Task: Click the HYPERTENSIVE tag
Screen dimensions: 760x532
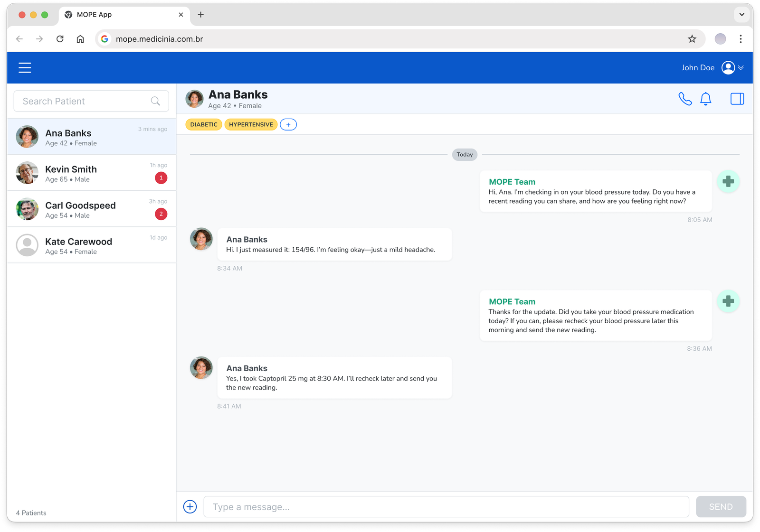Action: 251,125
